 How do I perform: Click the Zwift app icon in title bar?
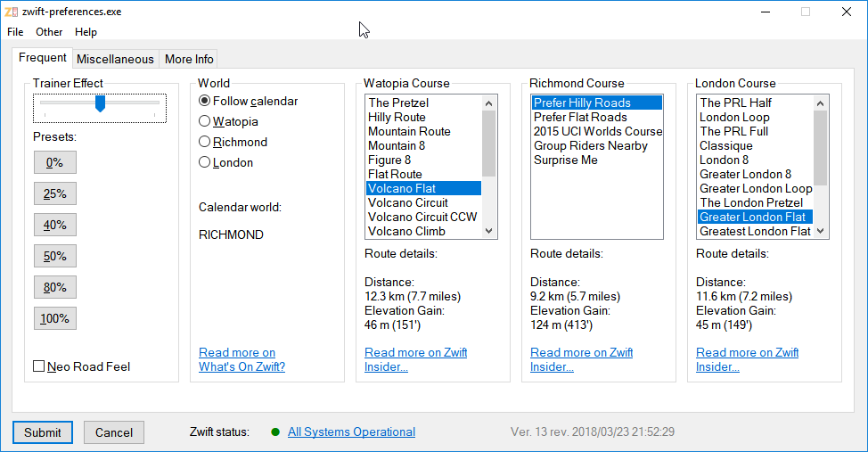point(11,12)
